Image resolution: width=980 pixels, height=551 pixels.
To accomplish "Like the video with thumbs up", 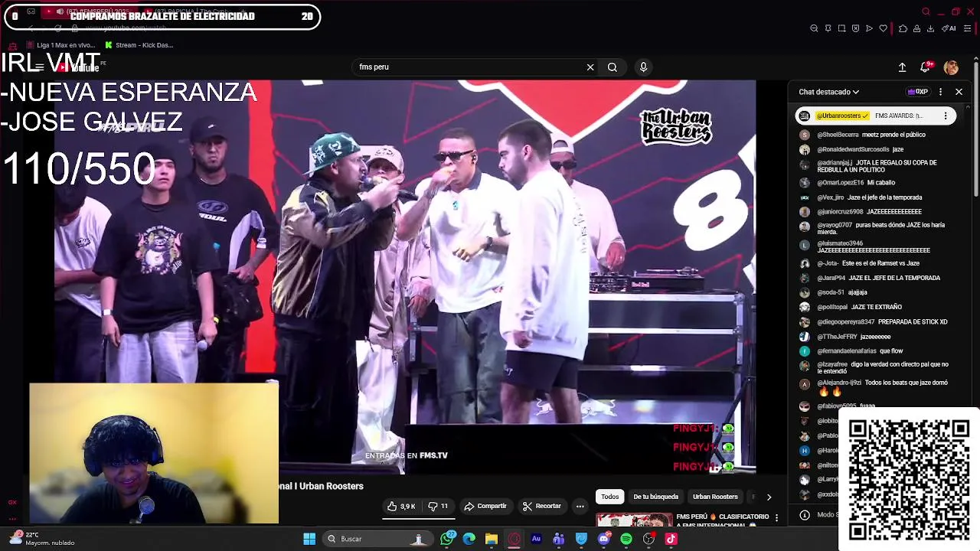I will click(402, 507).
